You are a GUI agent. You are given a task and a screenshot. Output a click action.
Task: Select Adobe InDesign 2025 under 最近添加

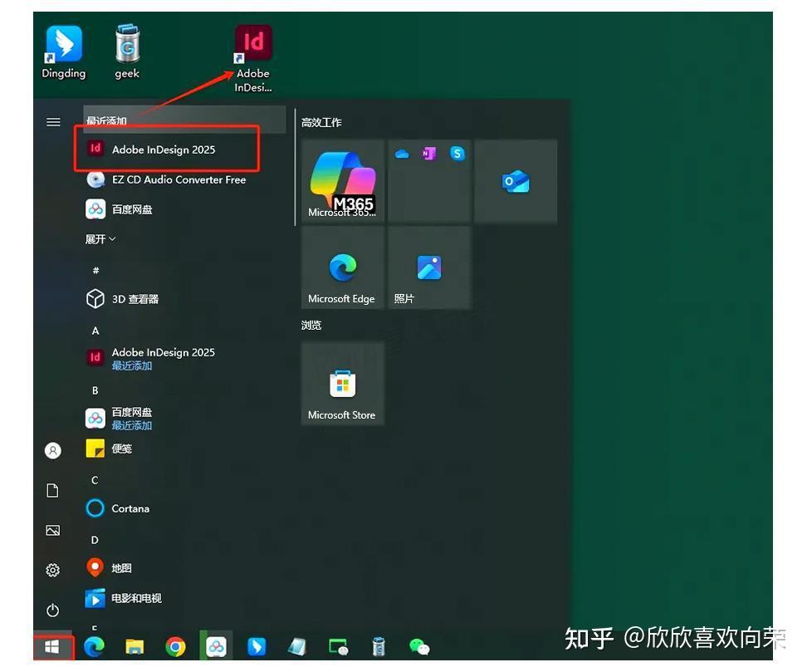165,150
